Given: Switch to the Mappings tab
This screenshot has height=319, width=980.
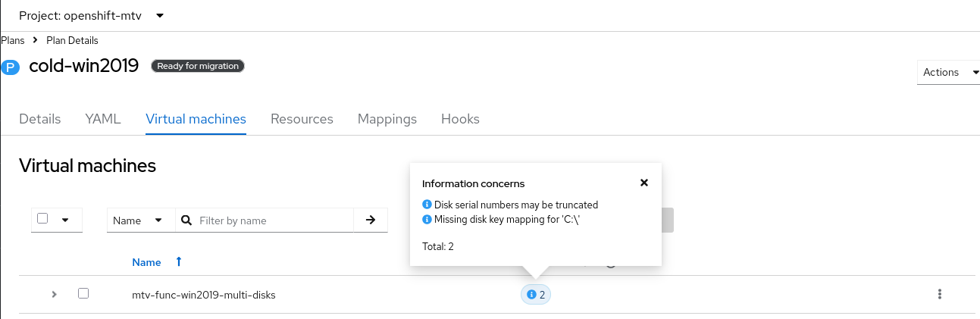Looking at the screenshot, I should 387,119.
